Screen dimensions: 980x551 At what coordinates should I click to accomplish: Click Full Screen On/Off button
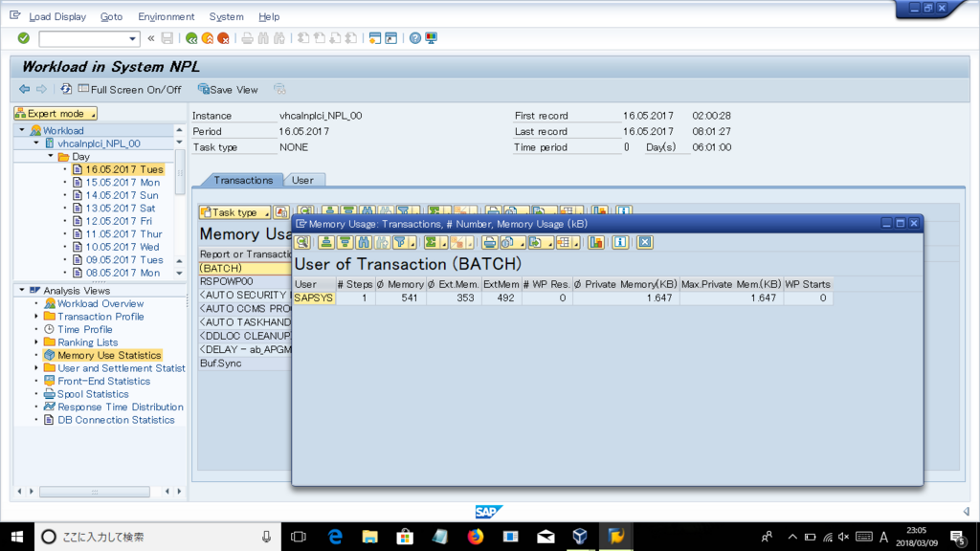coord(129,89)
